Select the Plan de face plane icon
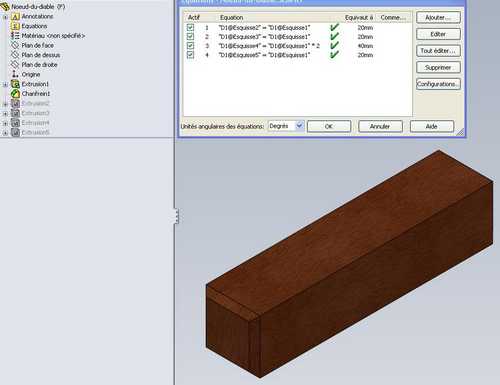Screen dimensions: 500x385 [x=15, y=45]
